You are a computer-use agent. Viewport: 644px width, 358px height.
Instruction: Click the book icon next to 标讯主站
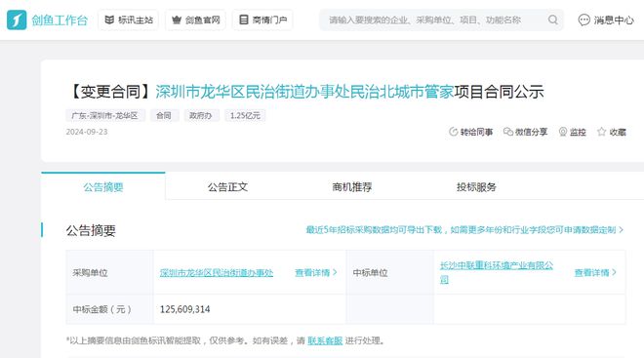(x=109, y=20)
